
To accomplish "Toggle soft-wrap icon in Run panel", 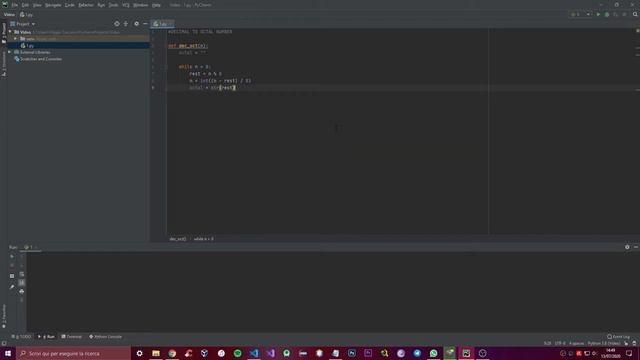I will [x=22, y=274].
